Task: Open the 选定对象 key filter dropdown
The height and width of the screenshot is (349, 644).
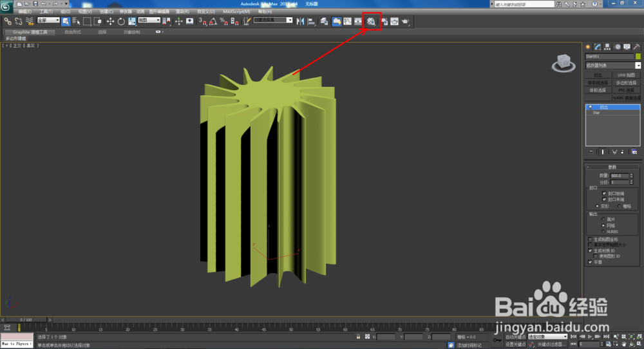Action: 547,337
